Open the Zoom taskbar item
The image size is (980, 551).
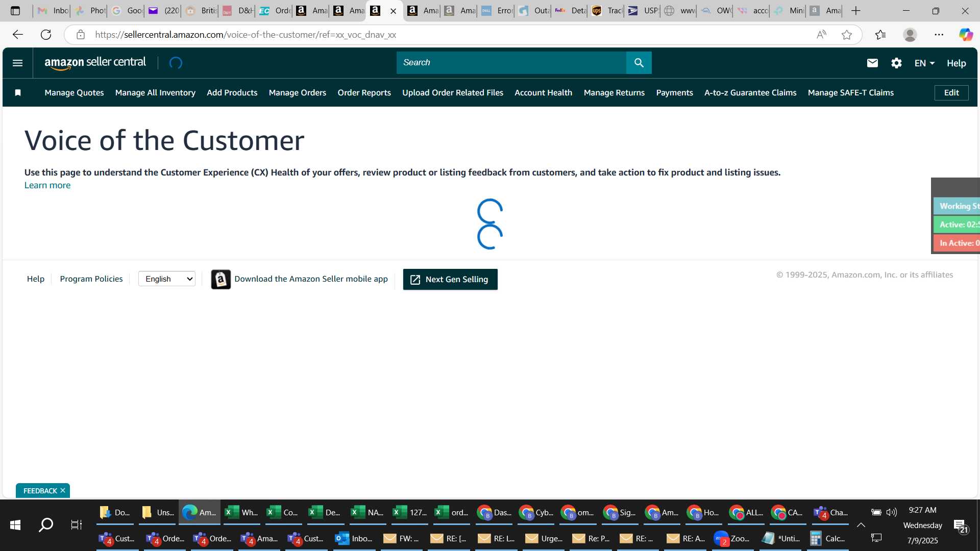coord(733,538)
